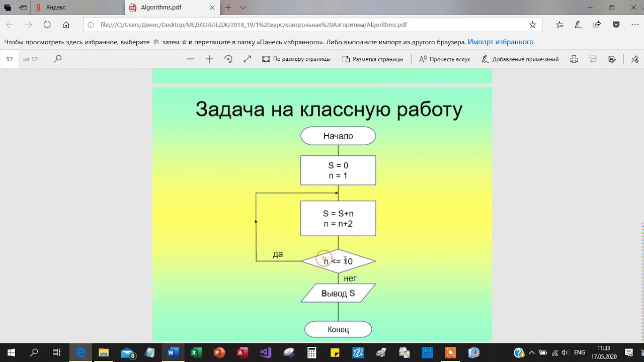Image resolution: width=644 pixels, height=362 pixels.
Task: Click the back navigation arrow
Action: tap(10, 25)
